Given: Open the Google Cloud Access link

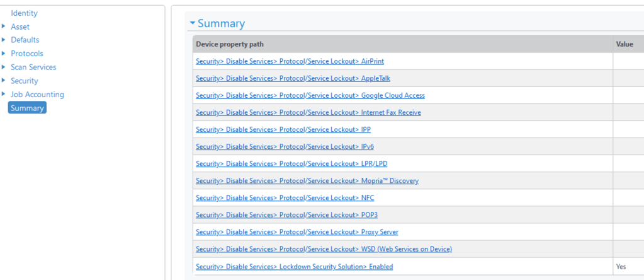Looking at the screenshot, I should pos(310,95).
